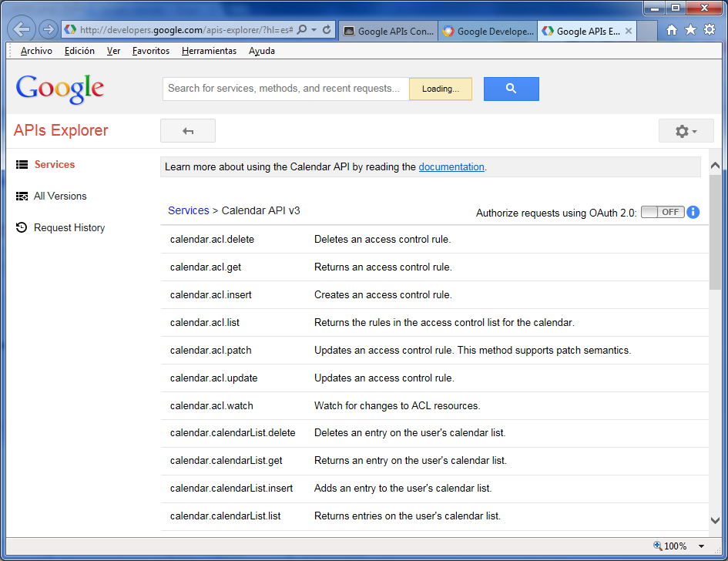Select the calendar.acl.list method
The image size is (728, 561).
[204, 323]
